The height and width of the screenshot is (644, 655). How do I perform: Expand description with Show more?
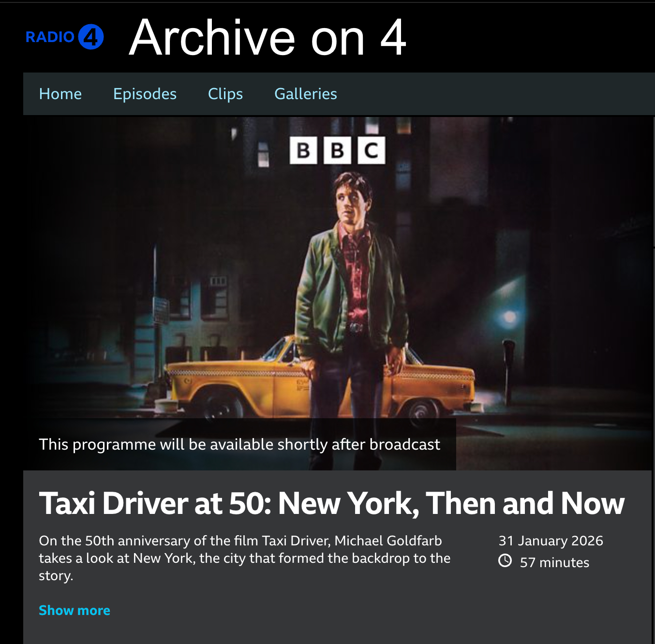pos(74,610)
